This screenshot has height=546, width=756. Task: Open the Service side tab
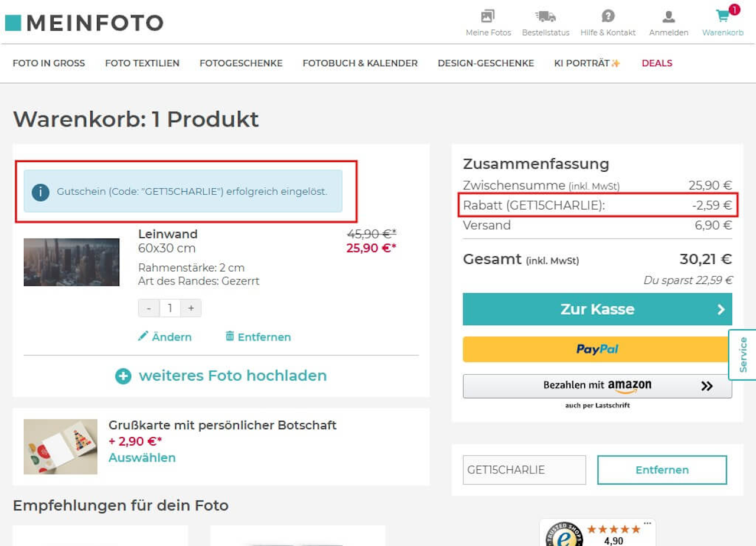pos(742,355)
